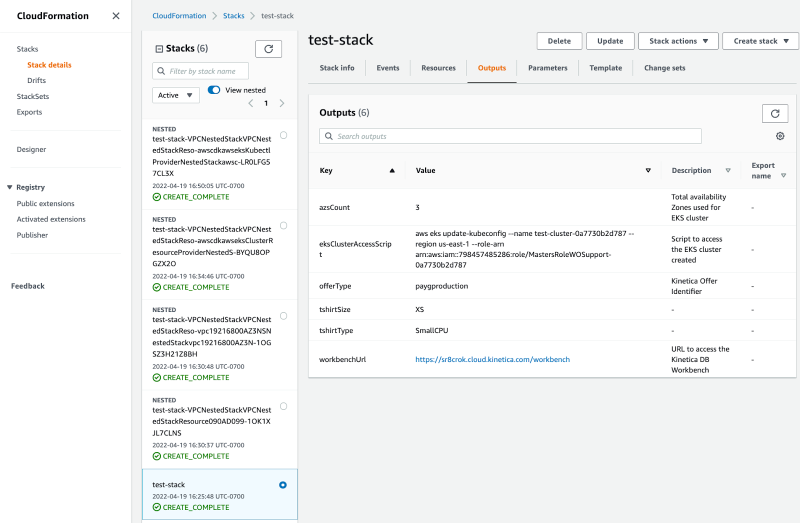Select the first nested stack radio button

284,135
